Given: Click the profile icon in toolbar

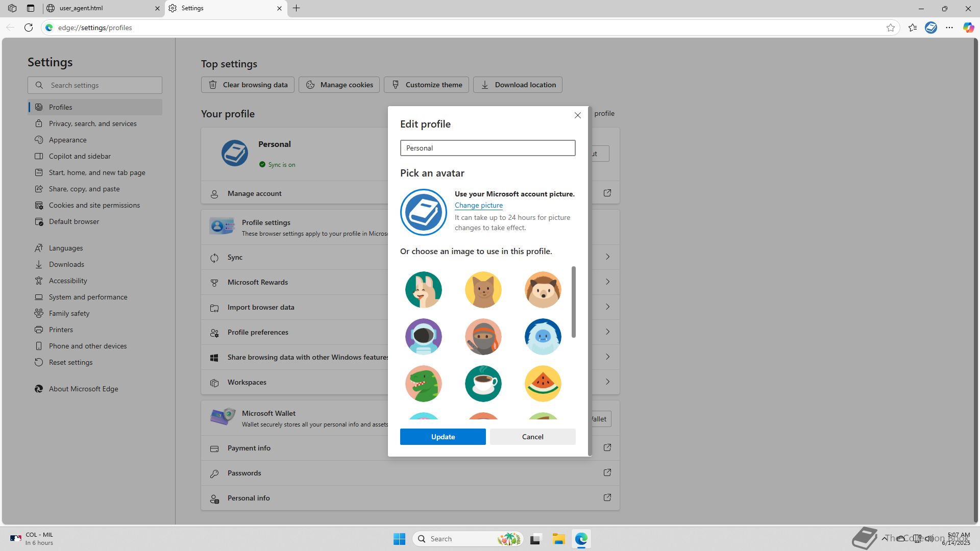Looking at the screenshot, I should (931, 28).
